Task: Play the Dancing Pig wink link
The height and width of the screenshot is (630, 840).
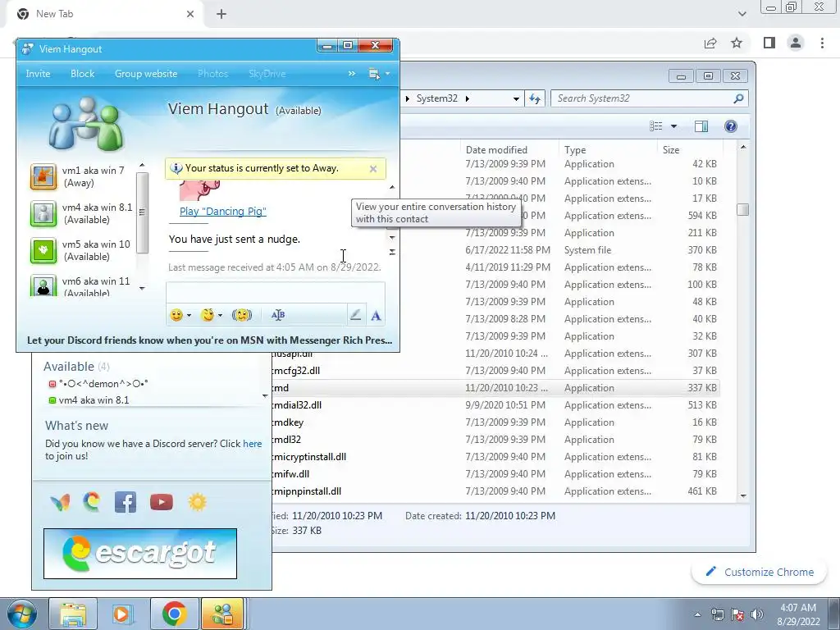Action: coord(223,211)
